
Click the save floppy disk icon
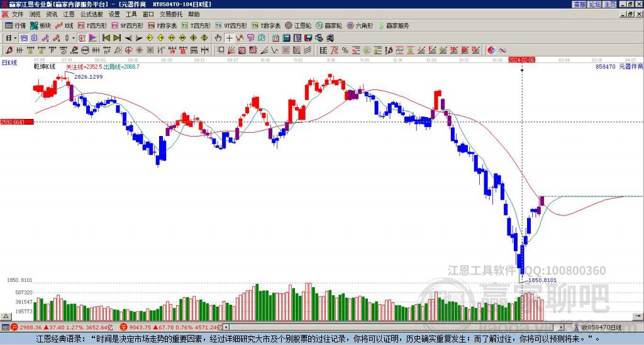[308, 38]
